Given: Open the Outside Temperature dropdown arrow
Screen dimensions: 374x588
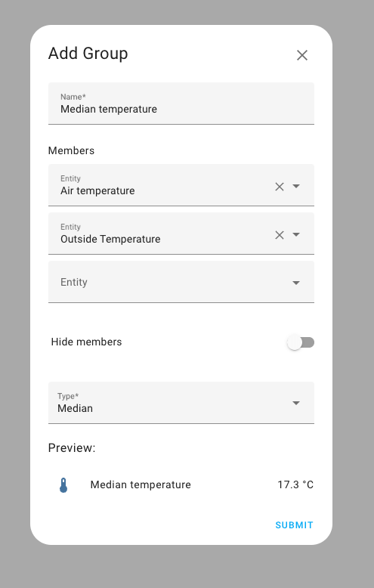Looking at the screenshot, I should [x=296, y=234].
